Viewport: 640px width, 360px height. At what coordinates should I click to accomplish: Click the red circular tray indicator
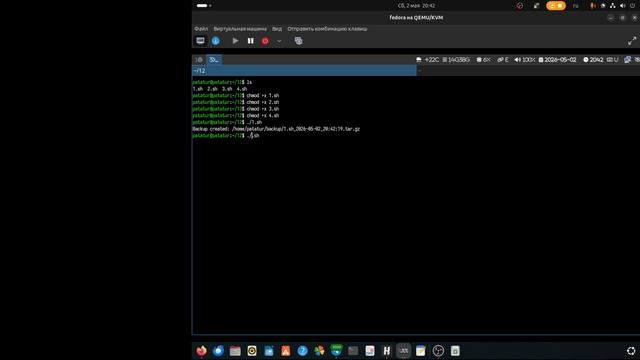[x=520, y=6]
